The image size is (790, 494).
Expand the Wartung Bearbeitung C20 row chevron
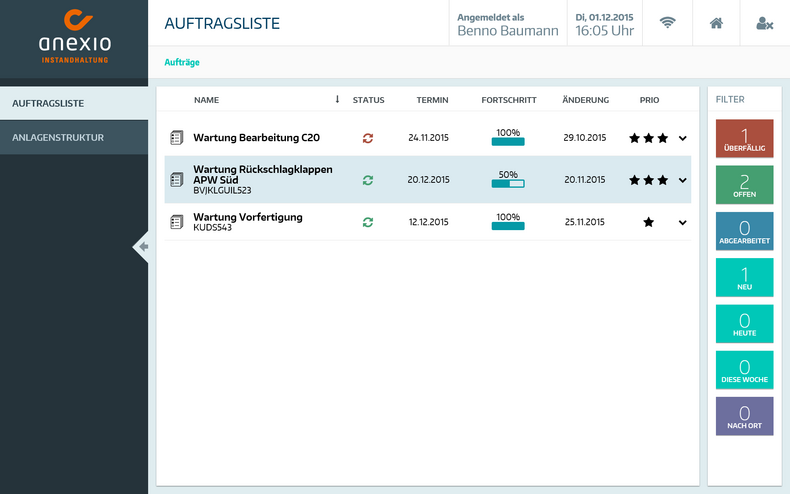683,138
